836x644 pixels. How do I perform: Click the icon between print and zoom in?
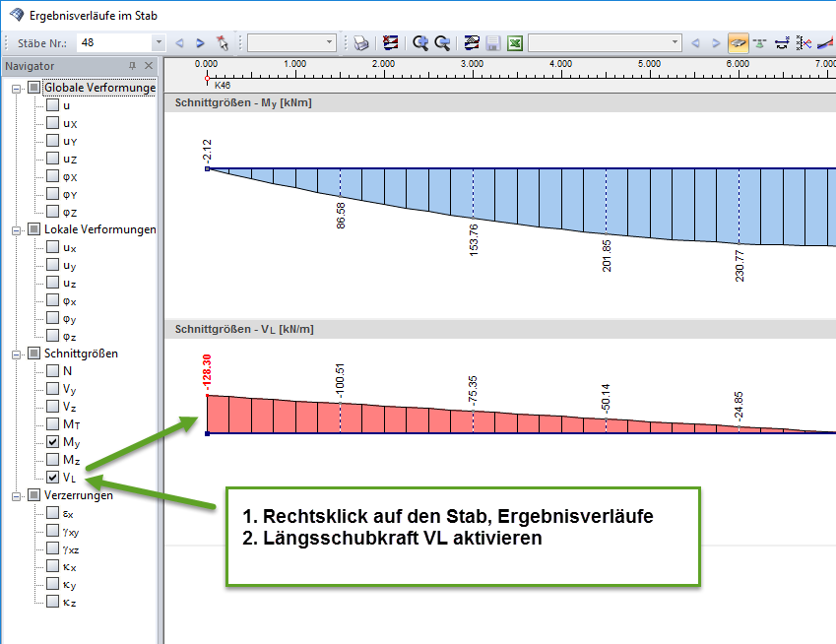[390, 43]
